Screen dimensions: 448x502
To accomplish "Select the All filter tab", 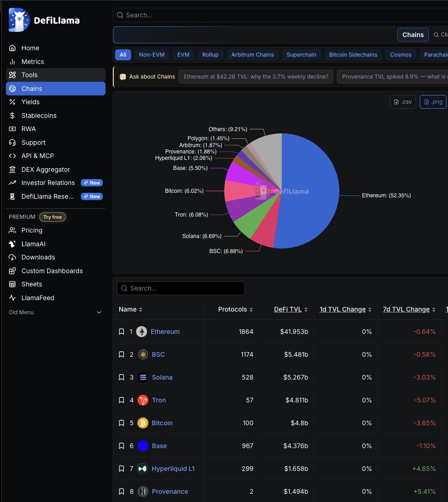I will tap(123, 55).
